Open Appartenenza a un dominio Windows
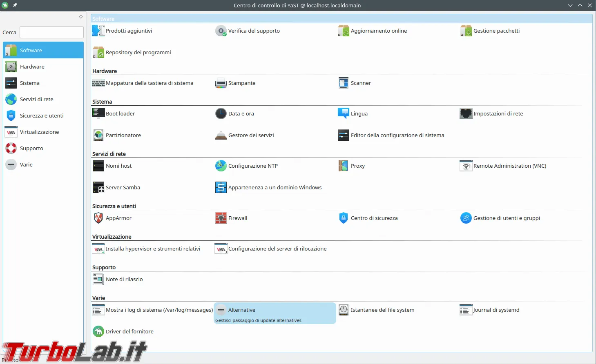 coord(268,188)
